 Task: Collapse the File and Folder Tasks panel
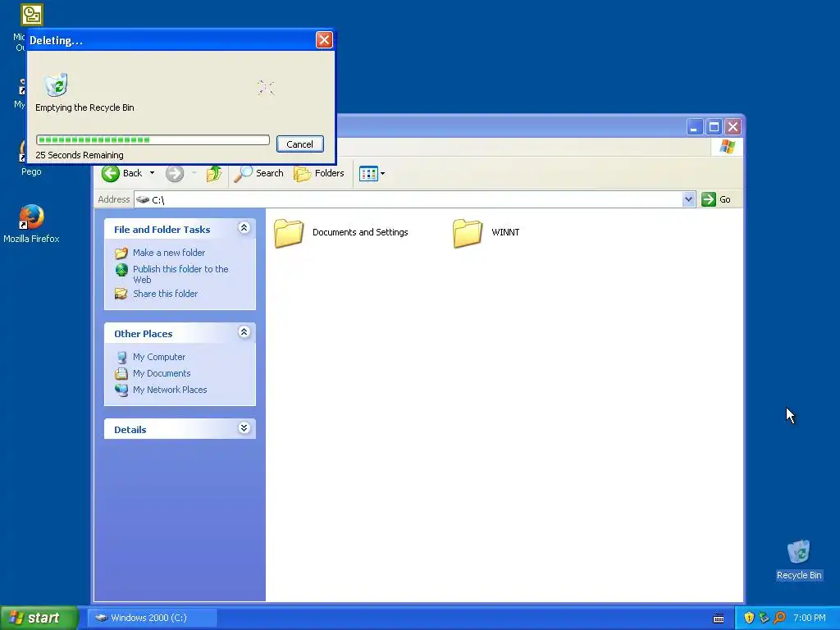244,228
